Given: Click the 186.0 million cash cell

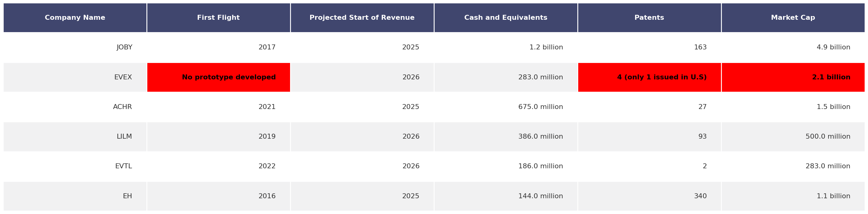Looking at the screenshot, I should (x=506, y=166).
